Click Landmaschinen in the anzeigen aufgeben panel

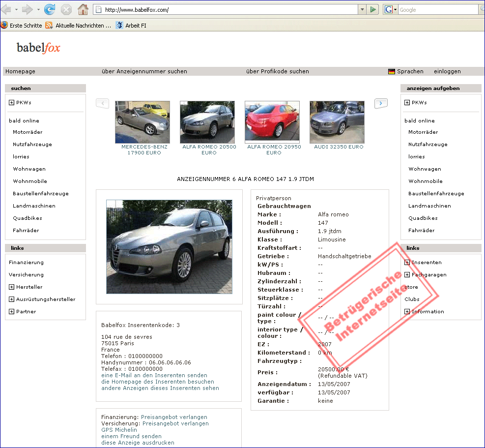429,206
